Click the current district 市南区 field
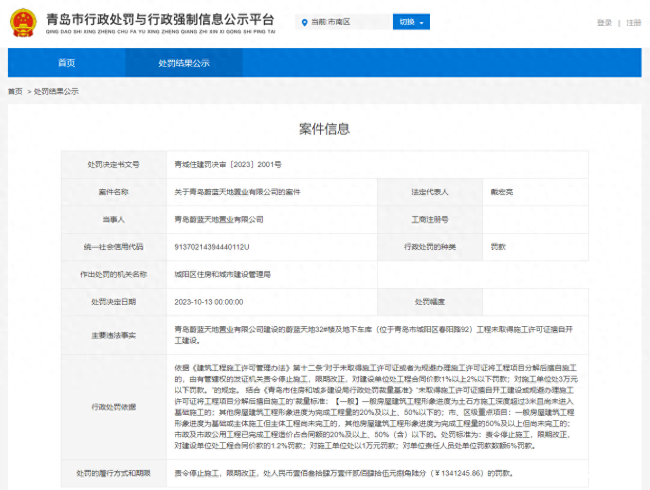Image resolution: width=650 pixels, height=490 pixels. (344, 22)
